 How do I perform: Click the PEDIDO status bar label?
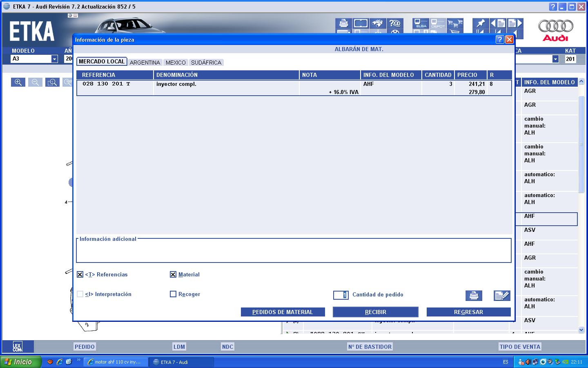85,347
